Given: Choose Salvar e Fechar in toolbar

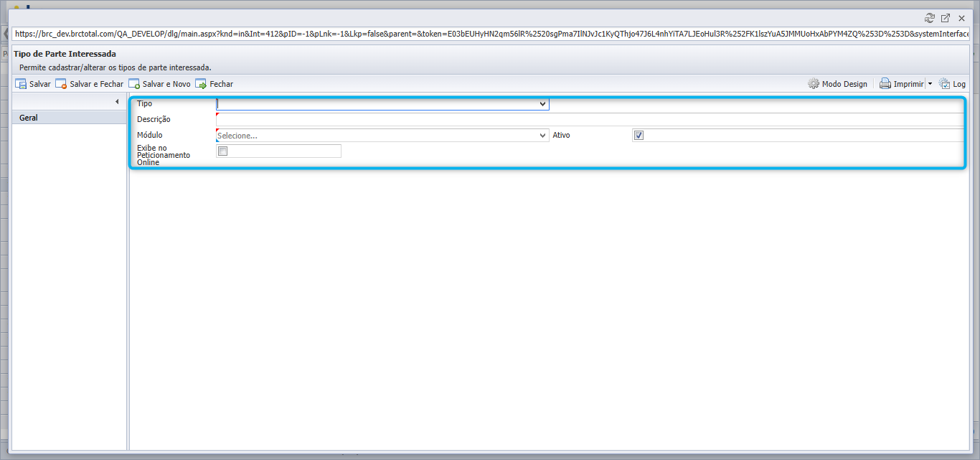Looking at the screenshot, I should [90, 84].
